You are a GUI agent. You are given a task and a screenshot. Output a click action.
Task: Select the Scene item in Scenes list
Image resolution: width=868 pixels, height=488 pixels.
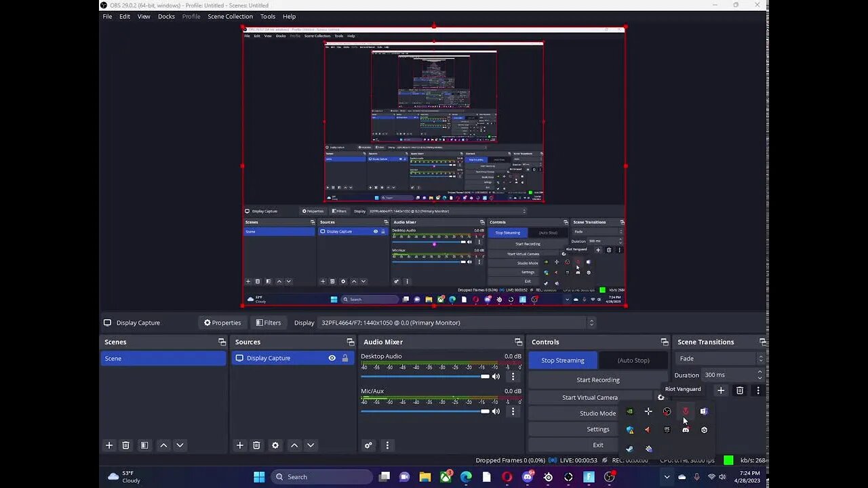click(163, 359)
